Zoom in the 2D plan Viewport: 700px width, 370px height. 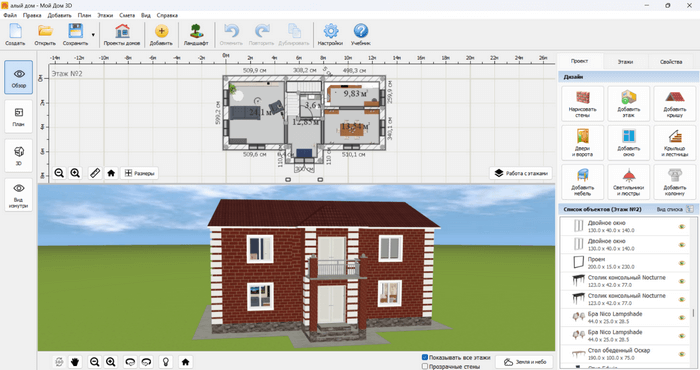point(75,173)
